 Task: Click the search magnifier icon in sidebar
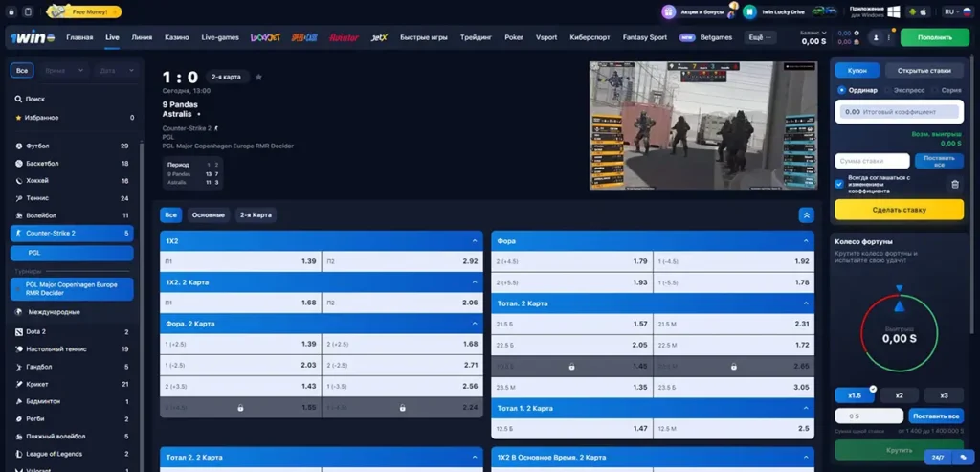click(x=19, y=99)
